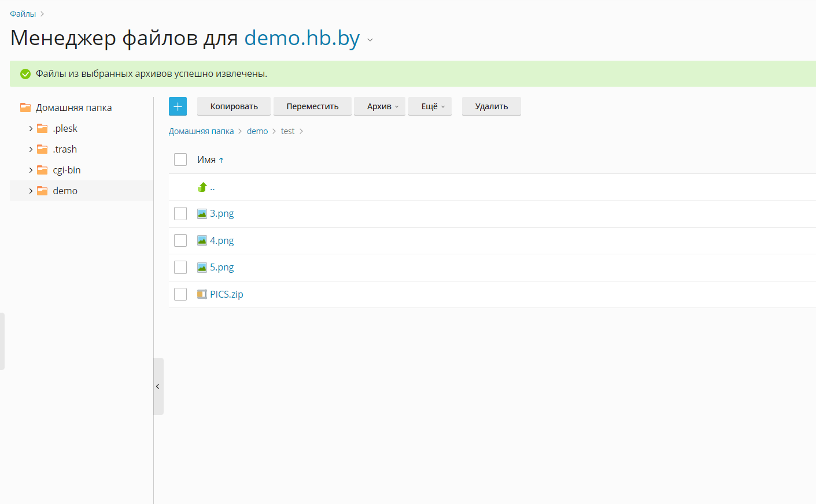Click the blue plus add button
Viewport: 816px width, 504px height.
click(x=178, y=106)
